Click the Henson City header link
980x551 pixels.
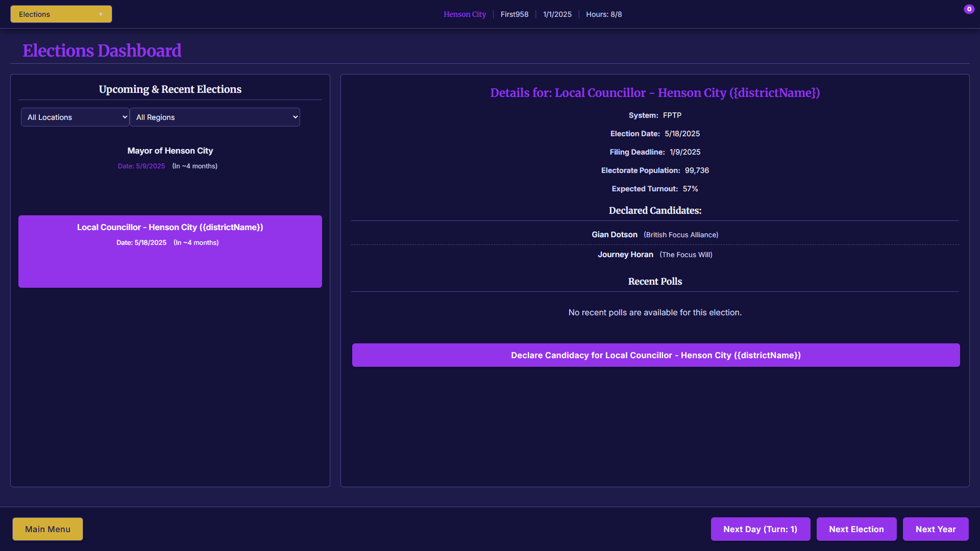464,14
